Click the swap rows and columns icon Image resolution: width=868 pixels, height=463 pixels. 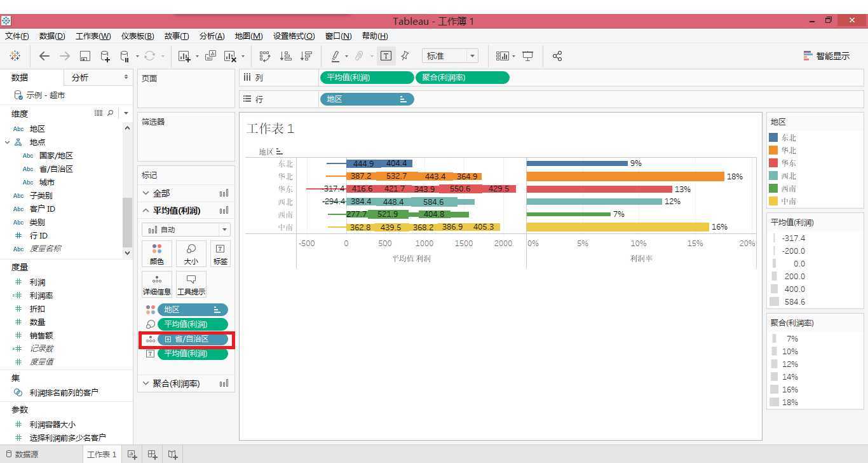click(x=265, y=56)
